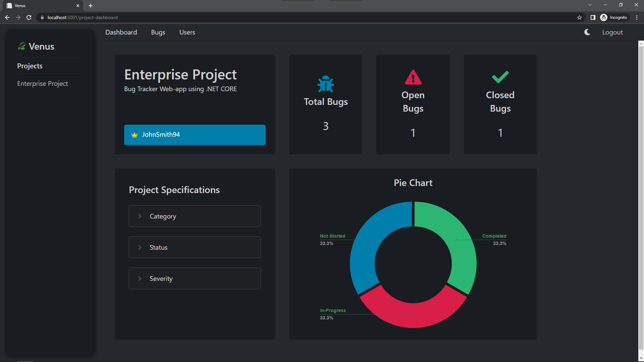The height and width of the screenshot is (362, 644).
Task: Click the Pie Chart title
Action: 413,183
